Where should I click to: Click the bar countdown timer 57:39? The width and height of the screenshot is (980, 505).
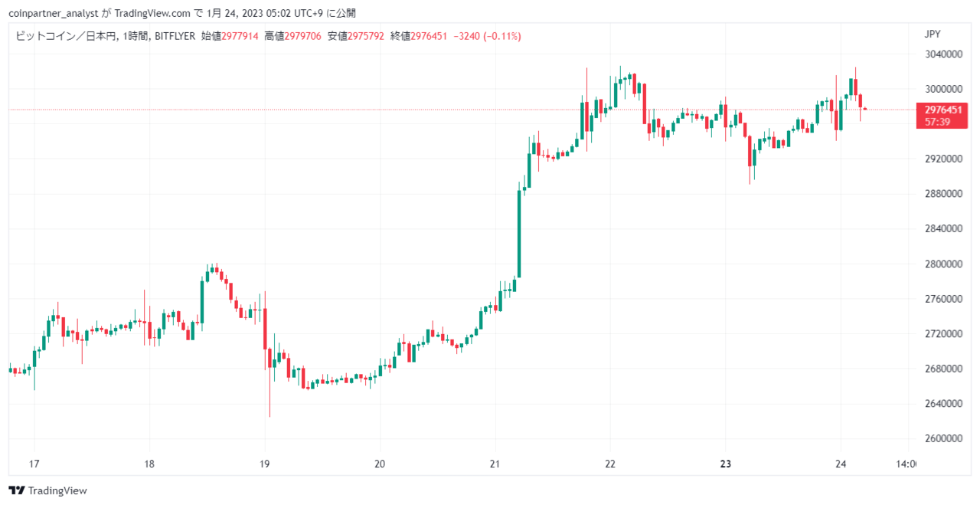coord(942,122)
